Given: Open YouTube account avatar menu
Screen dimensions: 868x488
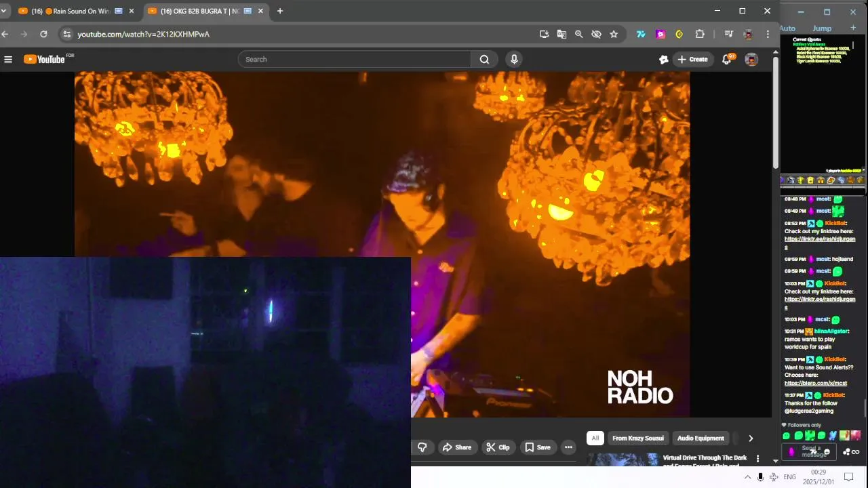Looking at the screenshot, I should 751,60.
